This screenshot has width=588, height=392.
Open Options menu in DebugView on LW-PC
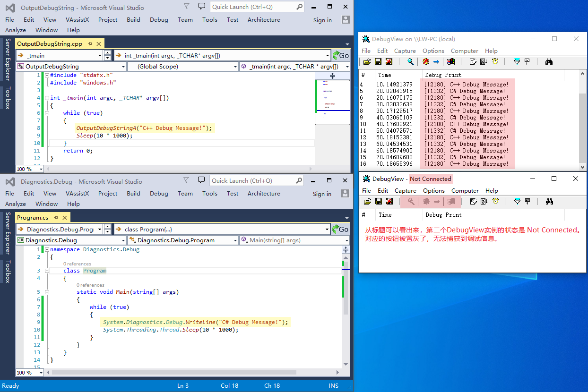coord(433,51)
